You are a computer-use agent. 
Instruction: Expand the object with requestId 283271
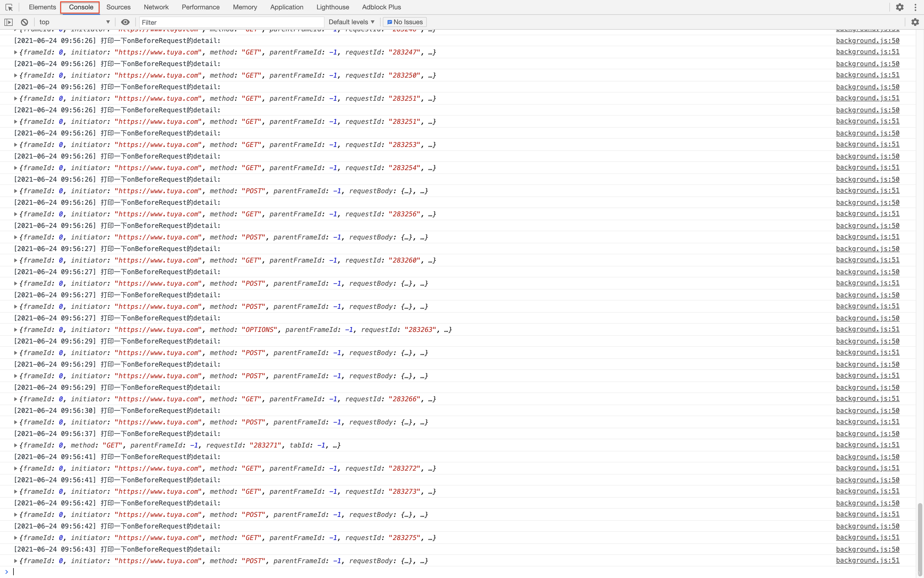16,445
